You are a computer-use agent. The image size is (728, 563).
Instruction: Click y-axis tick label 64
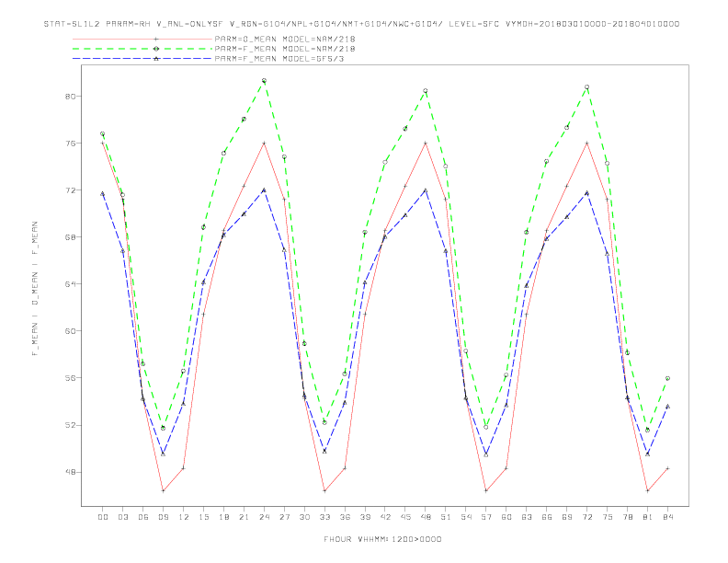pyautogui.click(x=71, y=284)
